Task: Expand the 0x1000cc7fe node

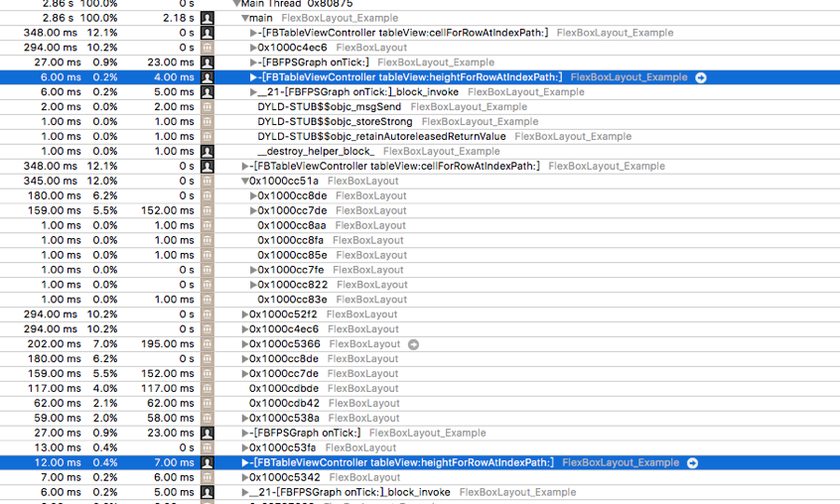Action: [x=253, y=270]
